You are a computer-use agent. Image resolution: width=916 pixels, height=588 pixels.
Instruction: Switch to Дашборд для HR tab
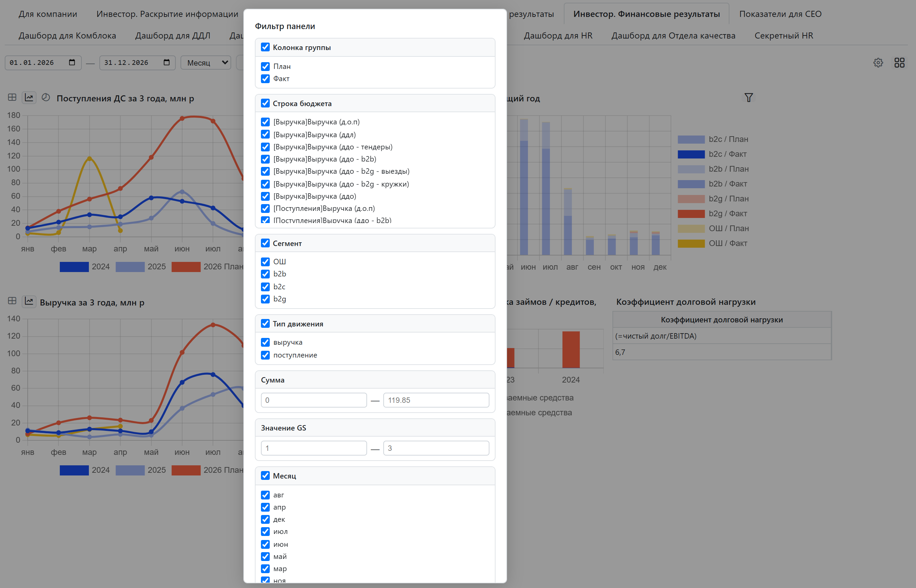(558, 35)
